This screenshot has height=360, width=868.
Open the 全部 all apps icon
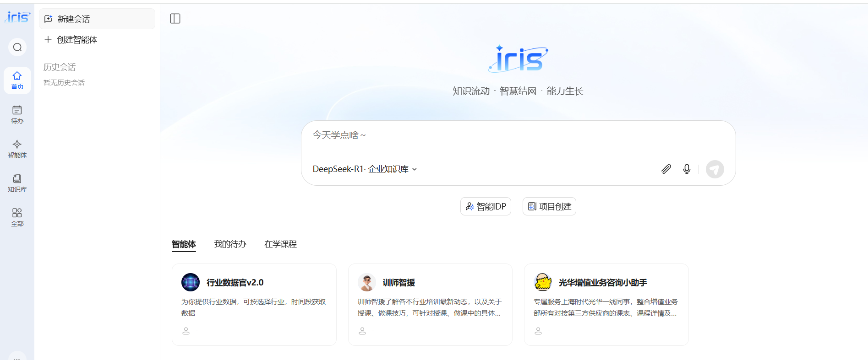click(x=17, y=217)
